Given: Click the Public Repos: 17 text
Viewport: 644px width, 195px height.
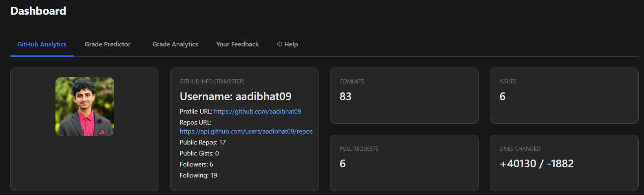Looking at the screenshot, I should 202,142.
